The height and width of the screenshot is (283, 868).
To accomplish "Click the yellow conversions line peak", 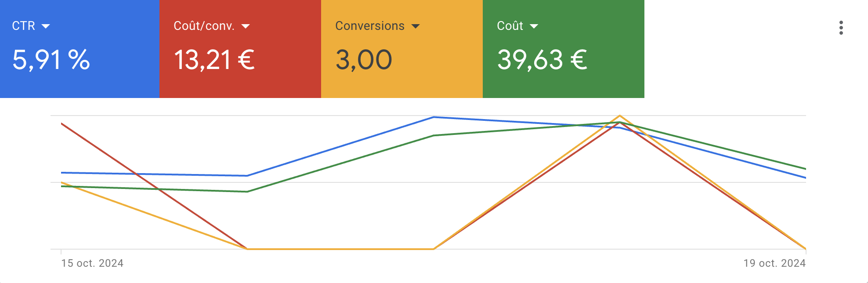I will [x=620, y=116].
